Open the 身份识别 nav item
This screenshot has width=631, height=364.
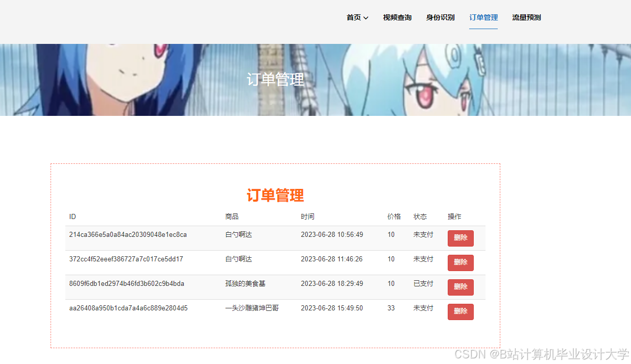[441, 17]
